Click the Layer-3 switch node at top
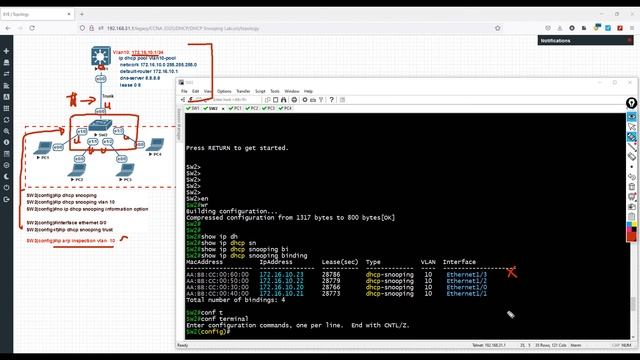Screen dimensions: 640x360 [101, 56]
